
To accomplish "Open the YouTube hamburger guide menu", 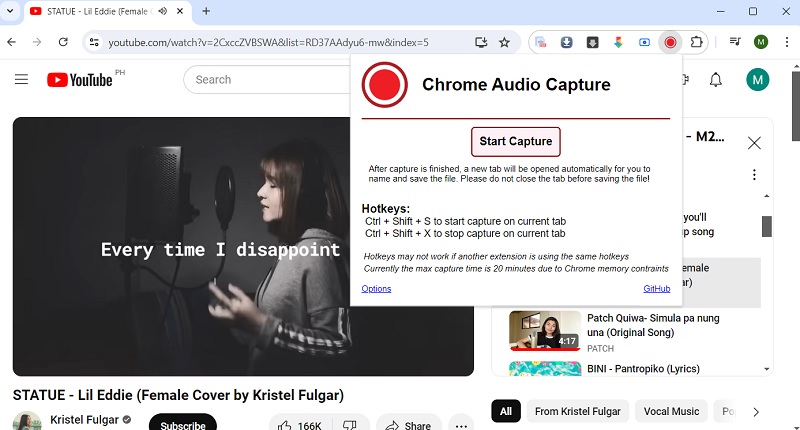I will (x=21, y=80).
